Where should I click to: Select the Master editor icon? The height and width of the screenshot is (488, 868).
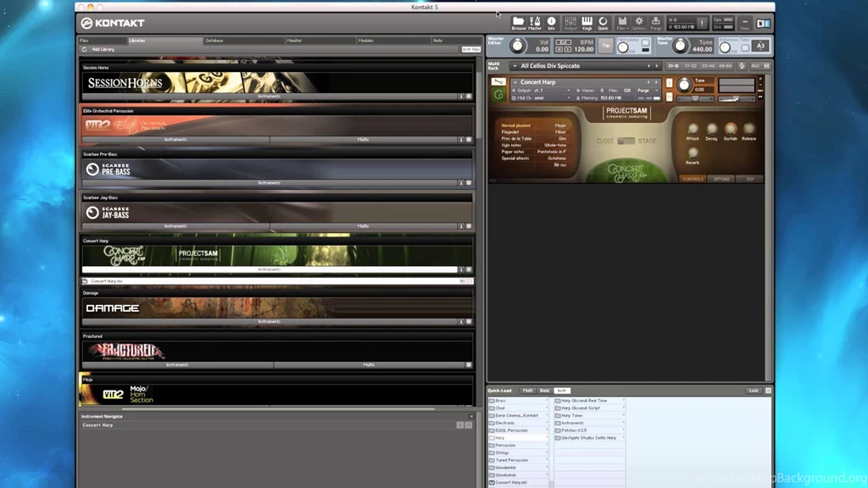coord(534,23)
